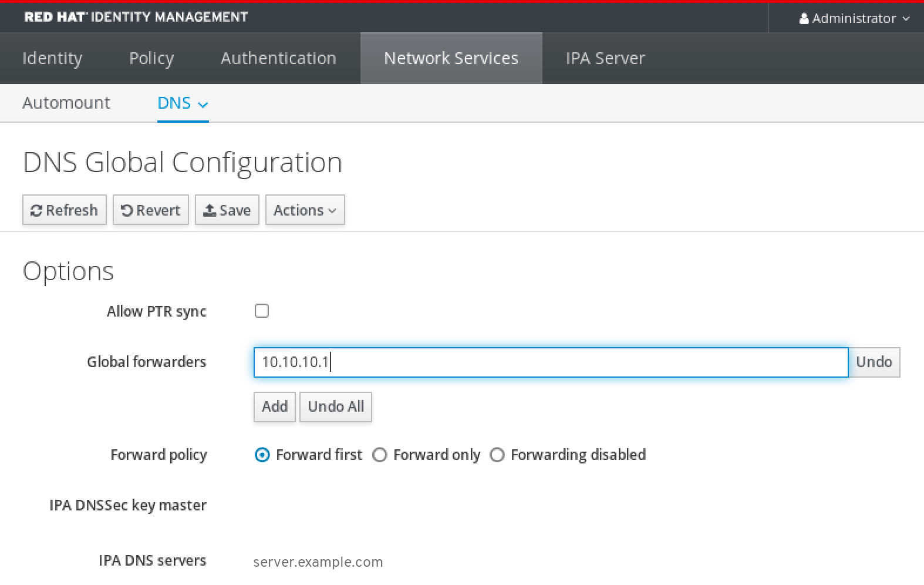Select the Forwarding disabled radio option
Screen dimensions: 924x585
(497, 455)
